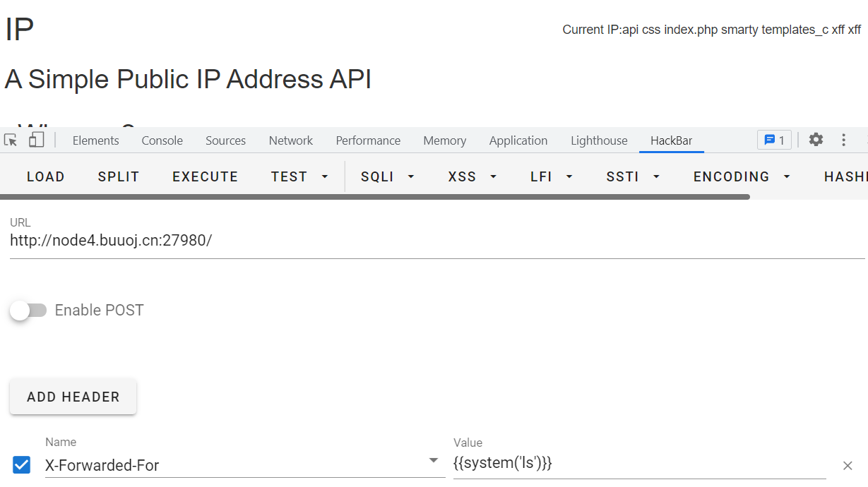Screen dimensions: 868x487
Task: Toggle the Enable POST switch
Action: (x=28, y=310)
